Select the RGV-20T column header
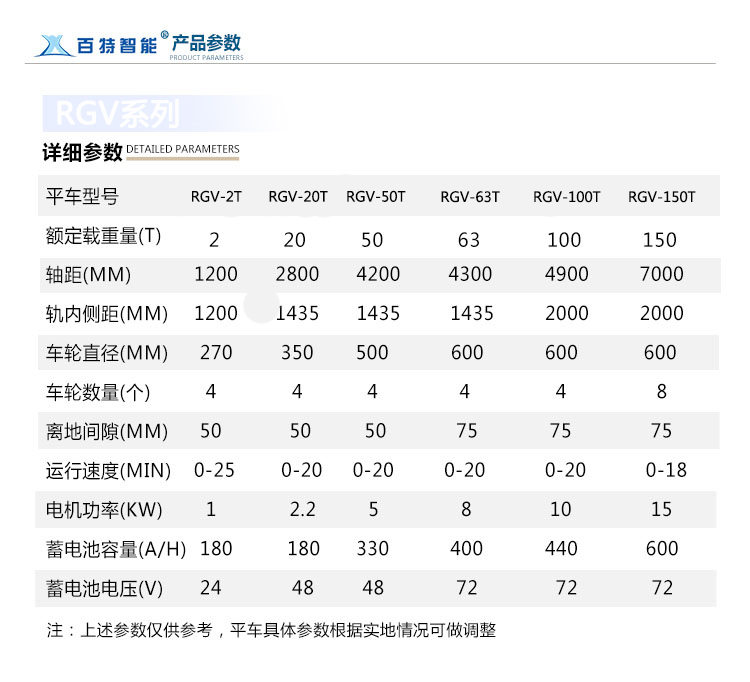Viewport: 750px width, 682px height. point(298,197)
